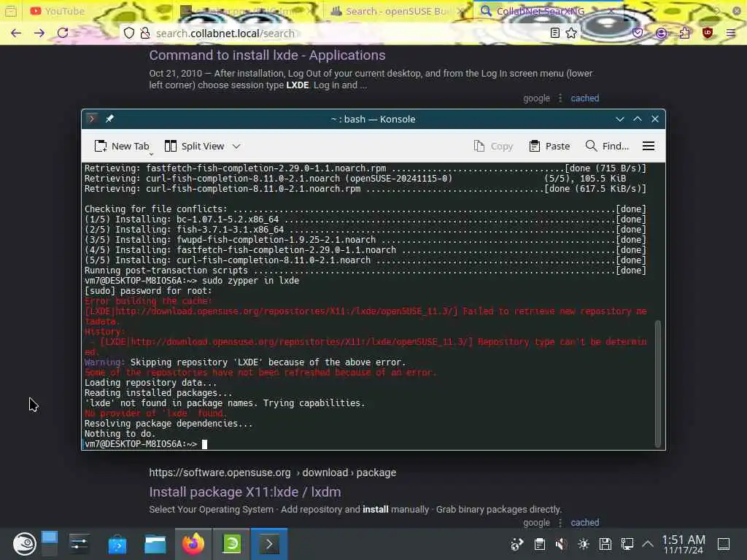Open the Konsole hamburger menu

click(x=649, y=146)
